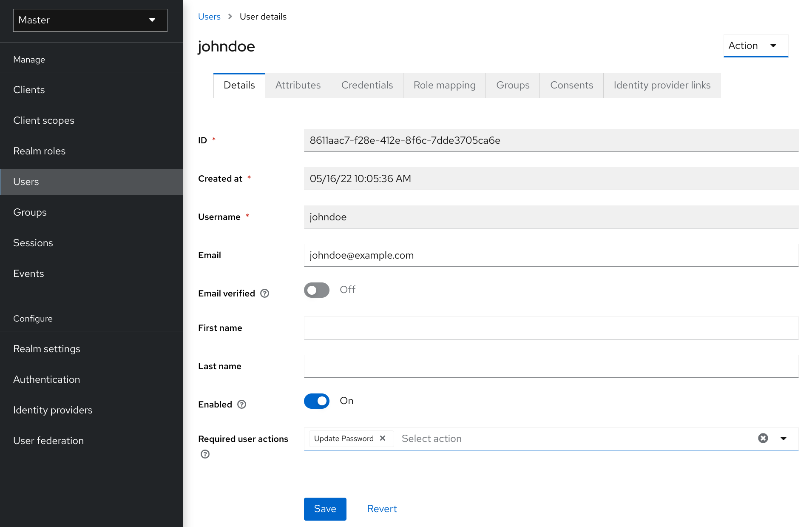Clear all selected required user actions
Screen dimensions: 812x527
tap(763, 439)
